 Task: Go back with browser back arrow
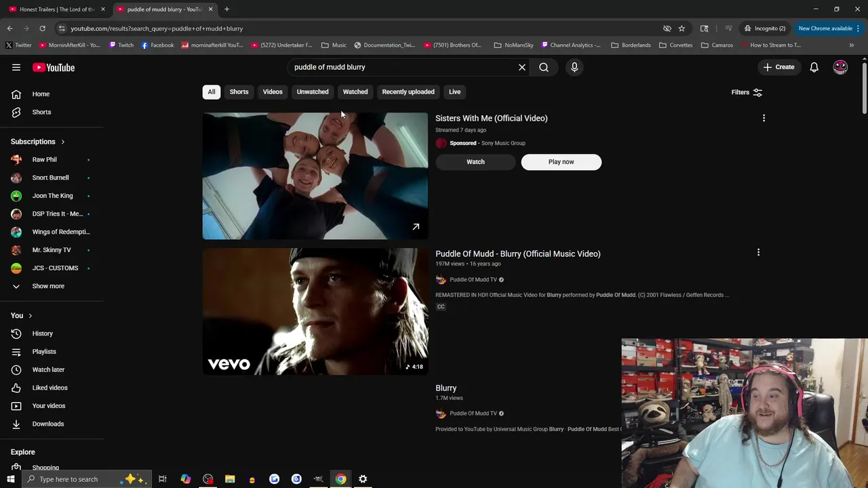click(x=9, y=28)
